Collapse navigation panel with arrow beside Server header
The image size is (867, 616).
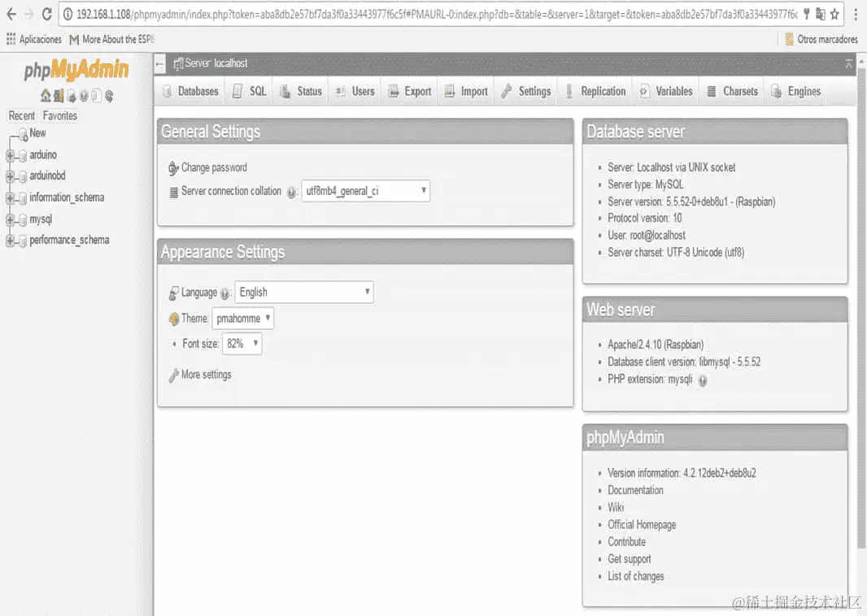159,64
